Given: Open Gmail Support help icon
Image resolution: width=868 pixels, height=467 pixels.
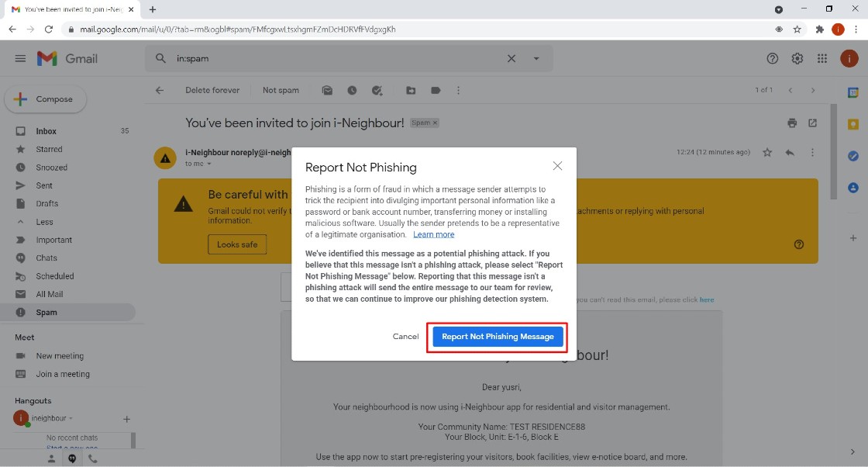Looking at the screenshot, I should point(772,58).
